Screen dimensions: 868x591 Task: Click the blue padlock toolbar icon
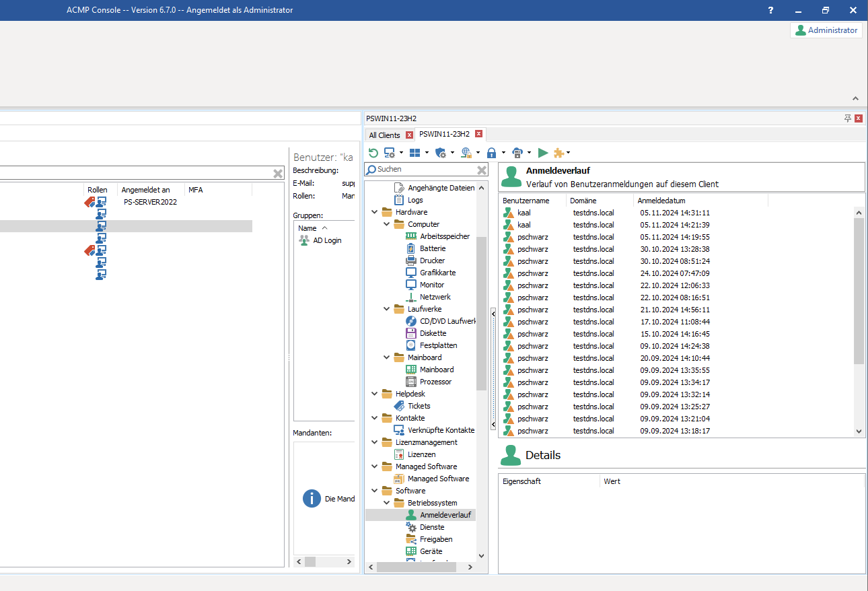[x=491, y=153]
